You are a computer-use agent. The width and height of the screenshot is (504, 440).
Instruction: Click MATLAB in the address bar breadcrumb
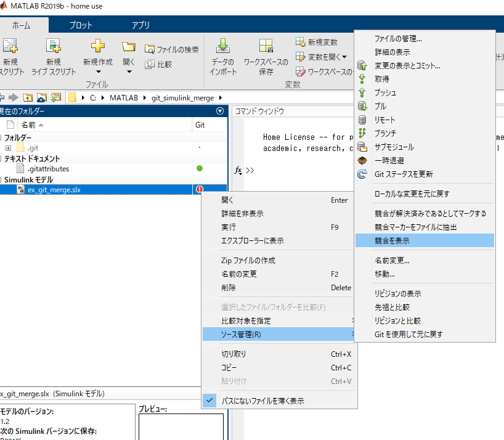[x=125, y=97]
